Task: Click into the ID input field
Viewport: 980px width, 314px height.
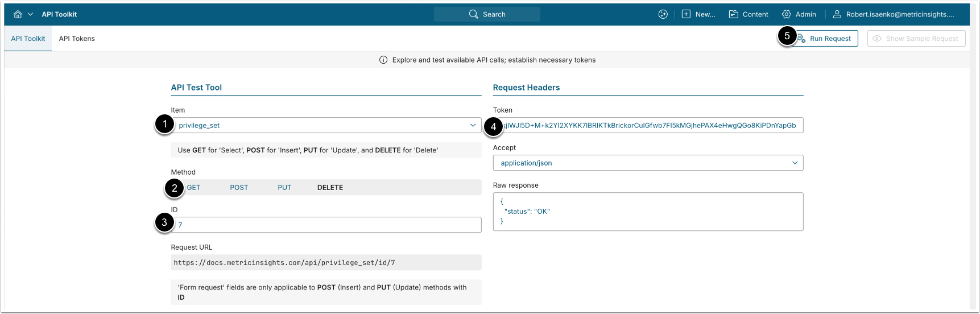Action: (326, 225)
